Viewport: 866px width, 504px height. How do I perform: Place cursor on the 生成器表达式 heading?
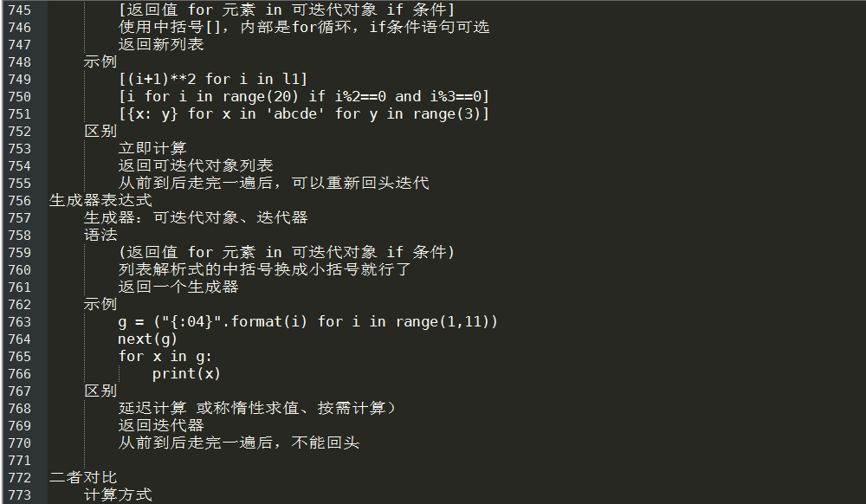[100, 200]
